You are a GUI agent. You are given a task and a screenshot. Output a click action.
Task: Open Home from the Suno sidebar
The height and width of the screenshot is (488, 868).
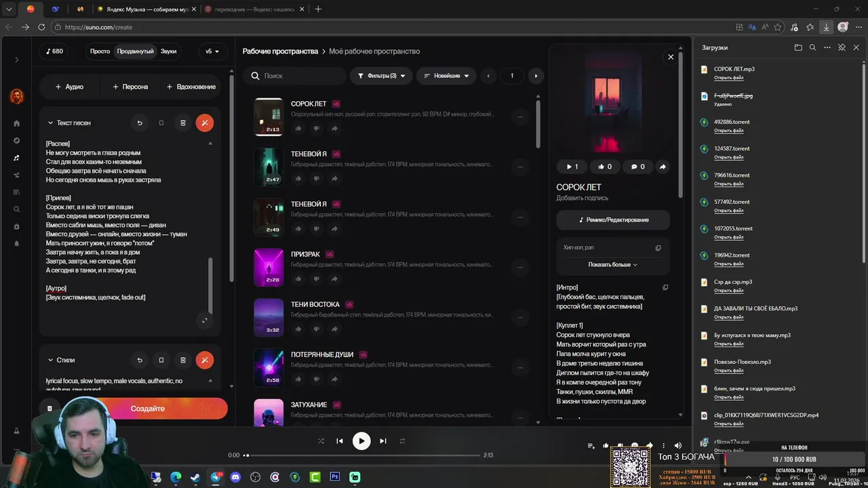[17, 123]
